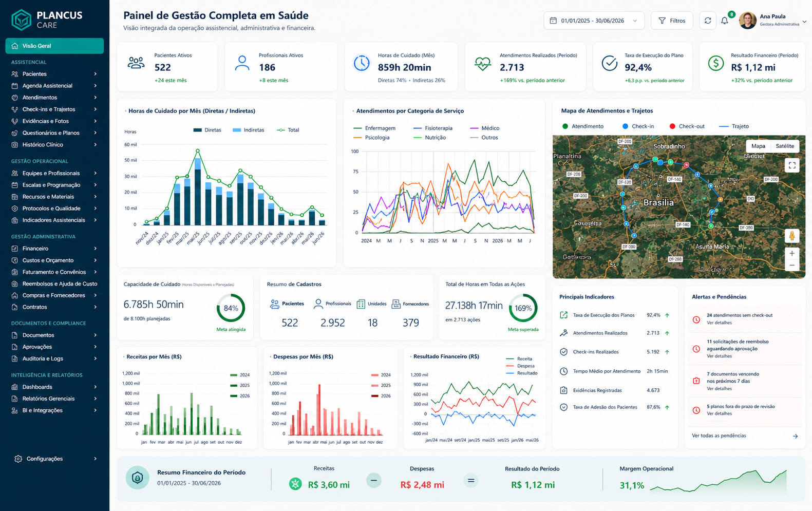812x511 pixels.
Task: Click the Ana Paula profile avatar
Action: click(747, 21)
